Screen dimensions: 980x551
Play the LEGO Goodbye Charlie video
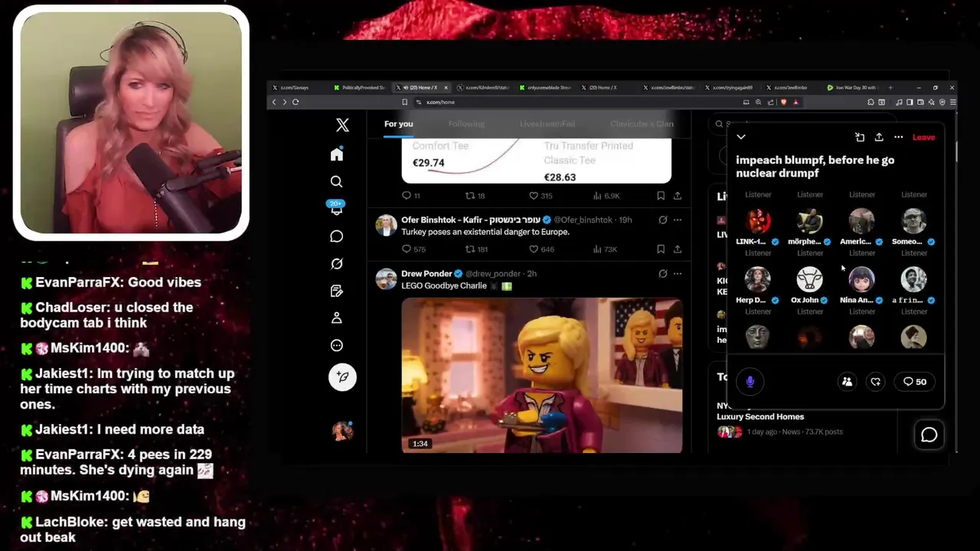(x=542, y=375)
